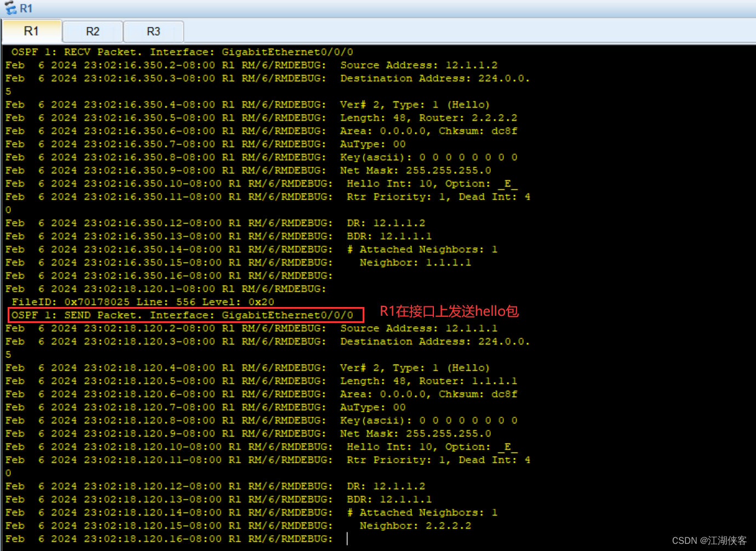This screenshot has width=756, height=551.
Task: Switch to the R3 tab
Action: pyautogui.click(x=153, y=32)
